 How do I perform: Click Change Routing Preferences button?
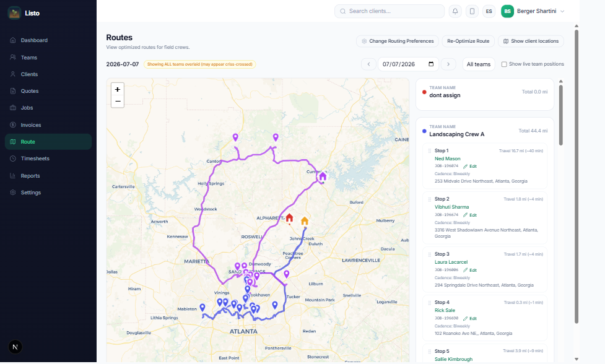(398, 41)
